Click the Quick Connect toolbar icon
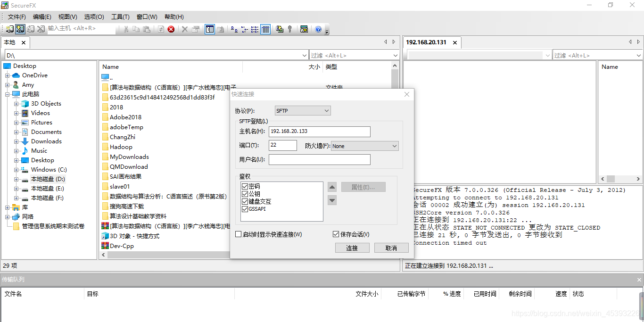The width and height of the screenshot is (644, 322). click(x=20, y=29)
